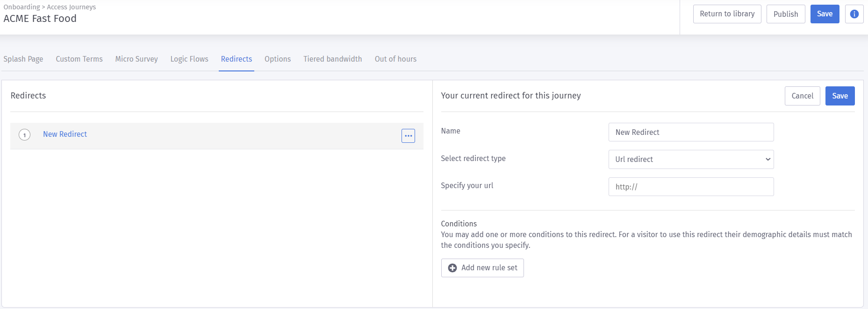Open the Custom Terms tab

coord(79,59)
